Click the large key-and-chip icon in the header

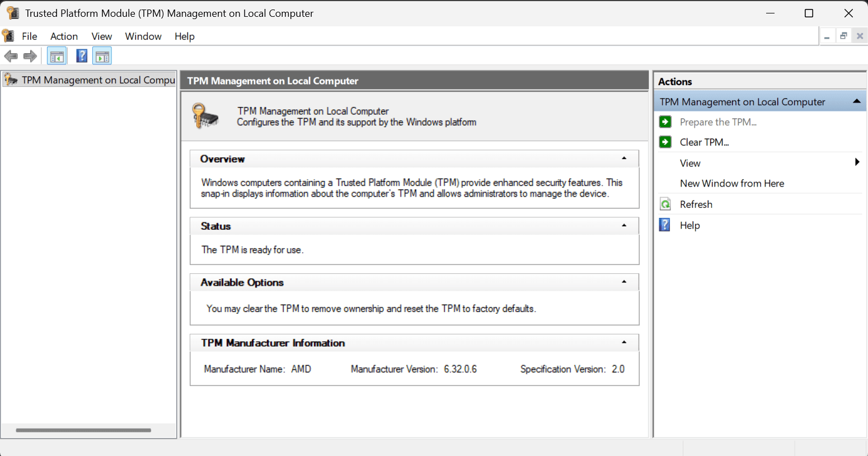tap(205, 116)
